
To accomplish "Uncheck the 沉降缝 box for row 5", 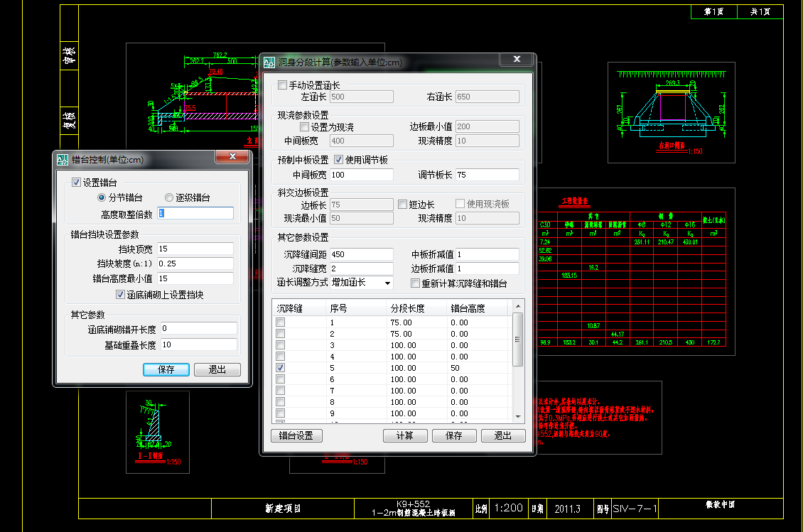I will [x=280, y=368].
